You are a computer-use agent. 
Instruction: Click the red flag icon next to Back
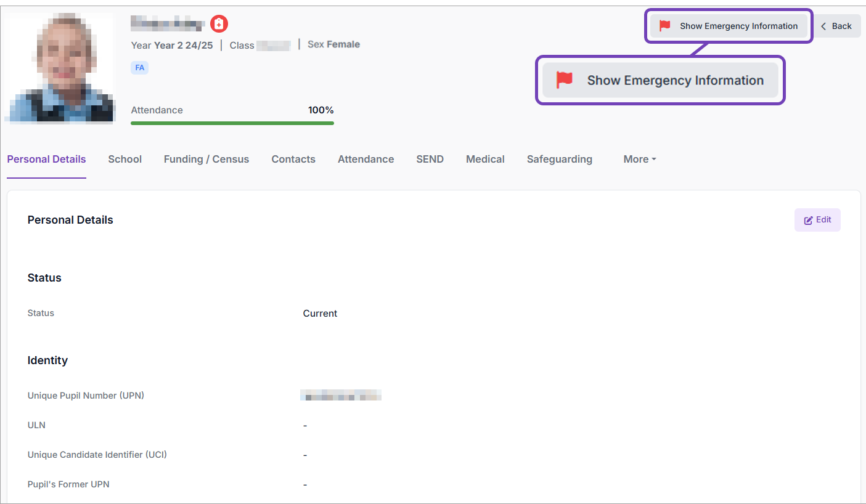pos(664,26)
